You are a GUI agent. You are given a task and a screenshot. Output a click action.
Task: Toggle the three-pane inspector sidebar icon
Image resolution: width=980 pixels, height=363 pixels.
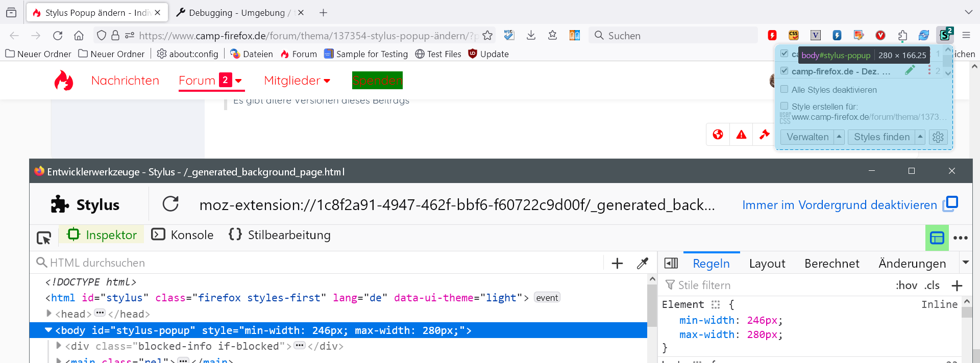[671, 263]
